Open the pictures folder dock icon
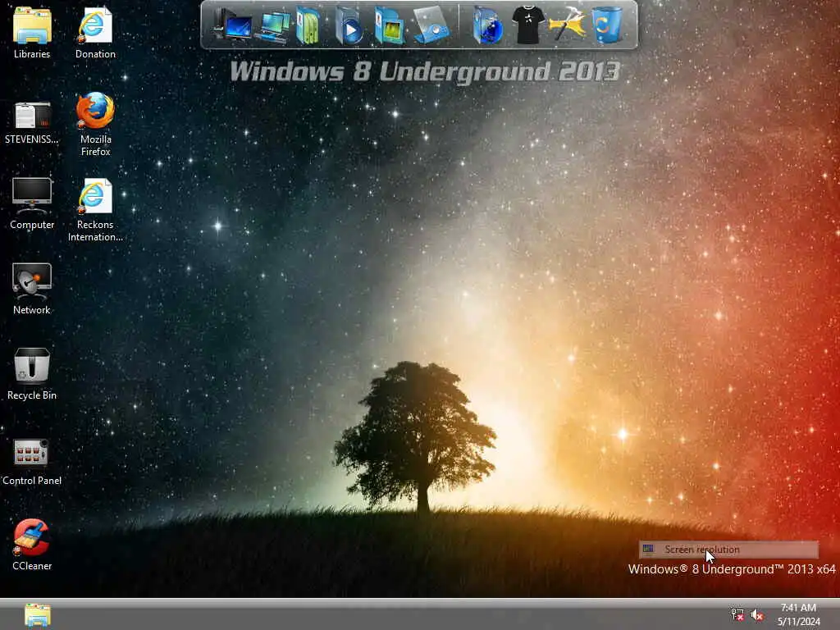The height and width of the screenshot is (630, 840). point(390,25)
